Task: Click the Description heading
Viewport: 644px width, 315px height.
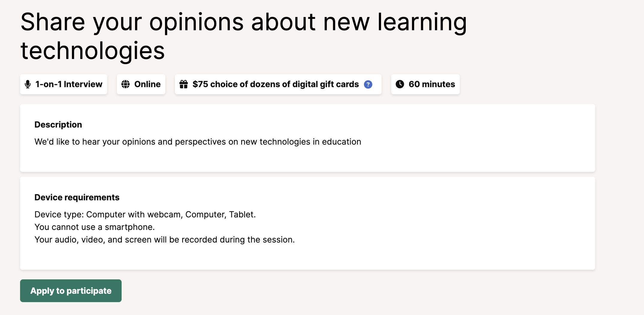Action: 58,125
